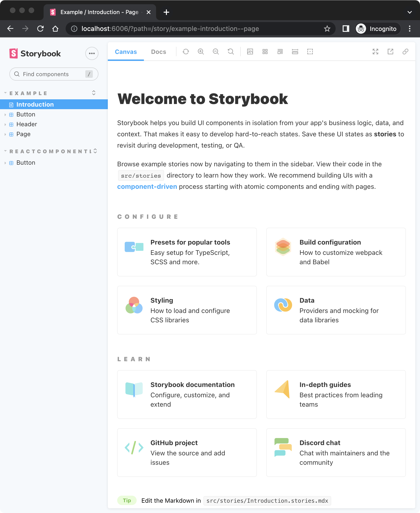The width and height of the screenshot is (420, 513).
Task: Open a new browser tab
Action: click(166, 12)
